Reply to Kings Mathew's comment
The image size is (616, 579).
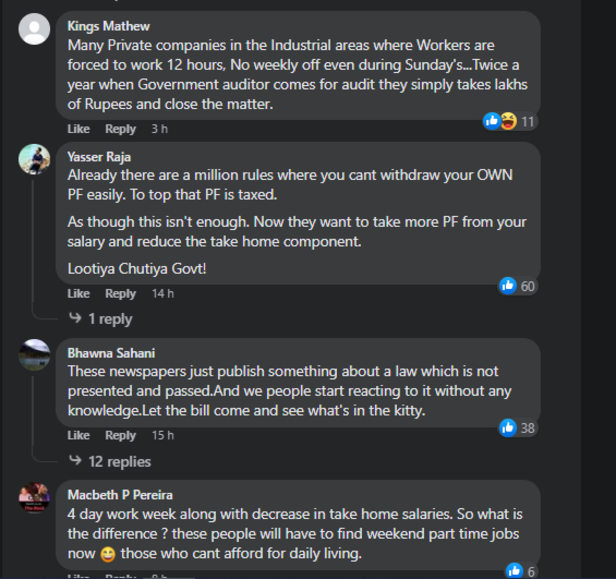120,129
